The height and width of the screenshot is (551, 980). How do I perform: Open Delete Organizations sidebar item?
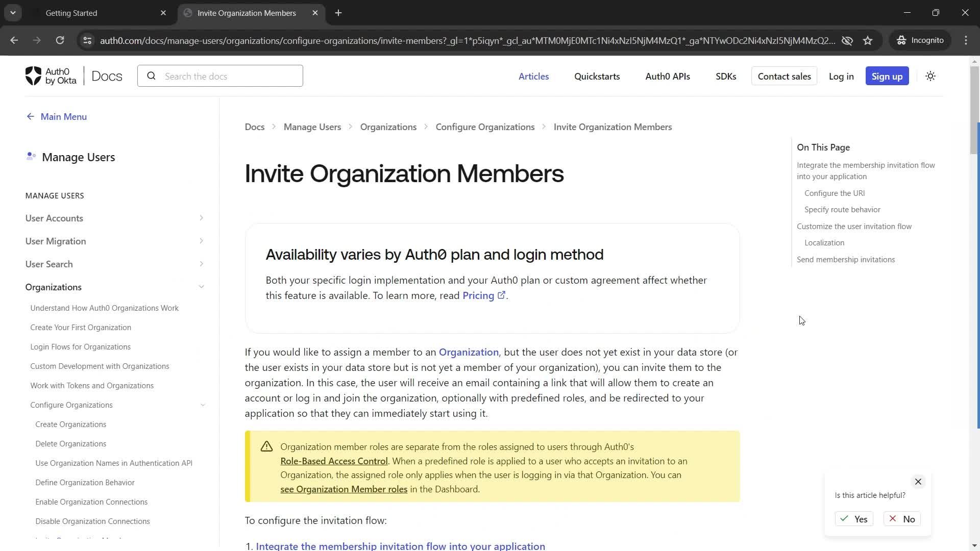(70, 444)
